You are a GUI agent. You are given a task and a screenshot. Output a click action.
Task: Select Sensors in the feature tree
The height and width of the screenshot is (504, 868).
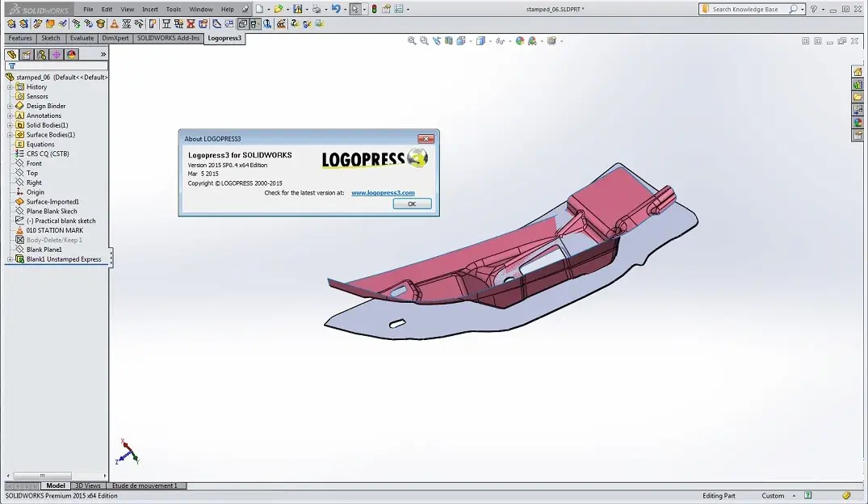pyautogui.click(x=37, y=96)
